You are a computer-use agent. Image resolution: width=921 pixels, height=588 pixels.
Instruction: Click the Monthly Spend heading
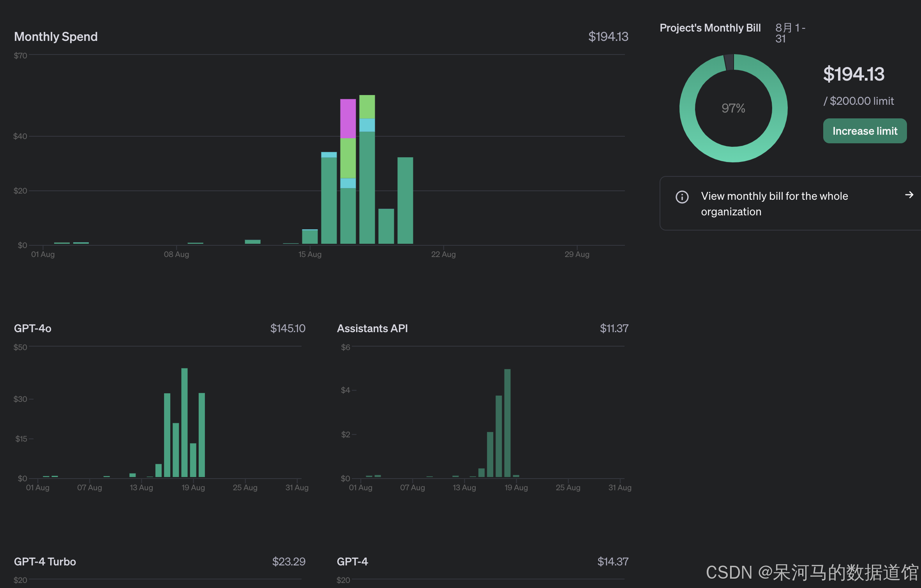[x=56, y=37]
